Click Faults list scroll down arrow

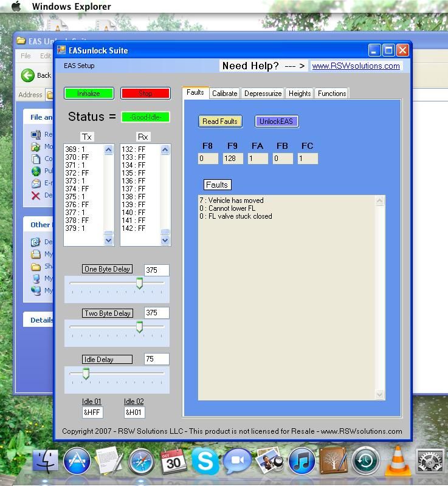[380, 394]
